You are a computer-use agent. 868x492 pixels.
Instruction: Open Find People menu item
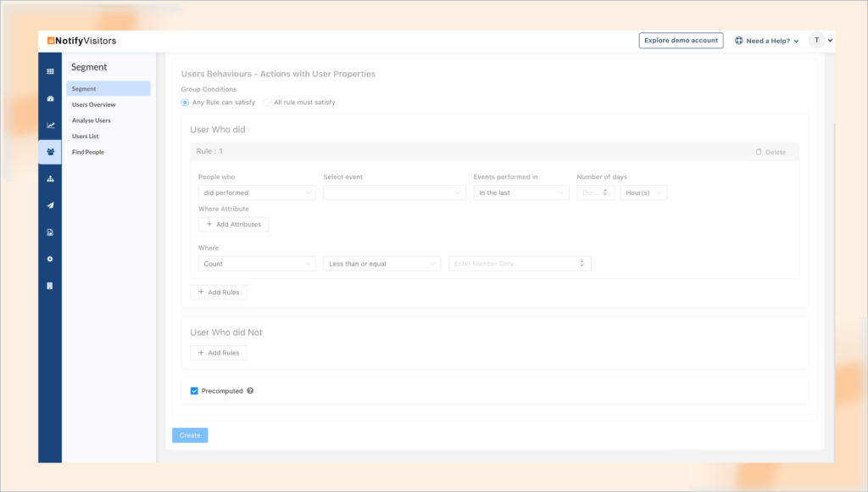coord(88,152)
